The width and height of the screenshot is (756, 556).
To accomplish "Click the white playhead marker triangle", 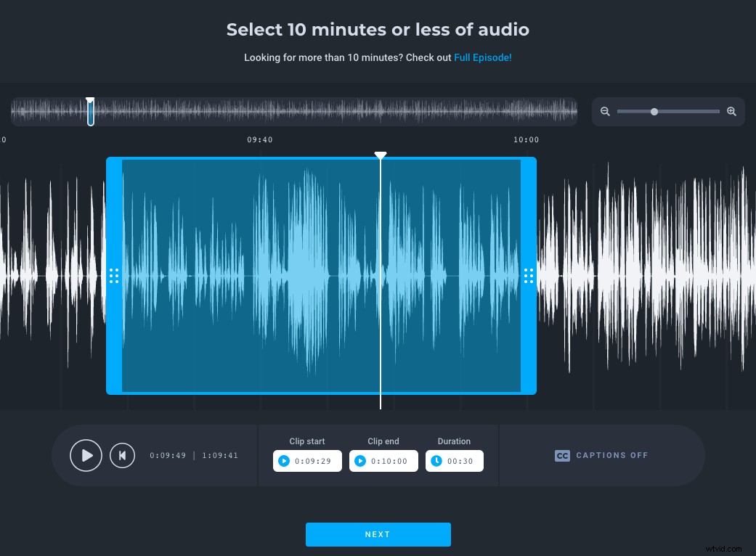I will tap(381, 155).
